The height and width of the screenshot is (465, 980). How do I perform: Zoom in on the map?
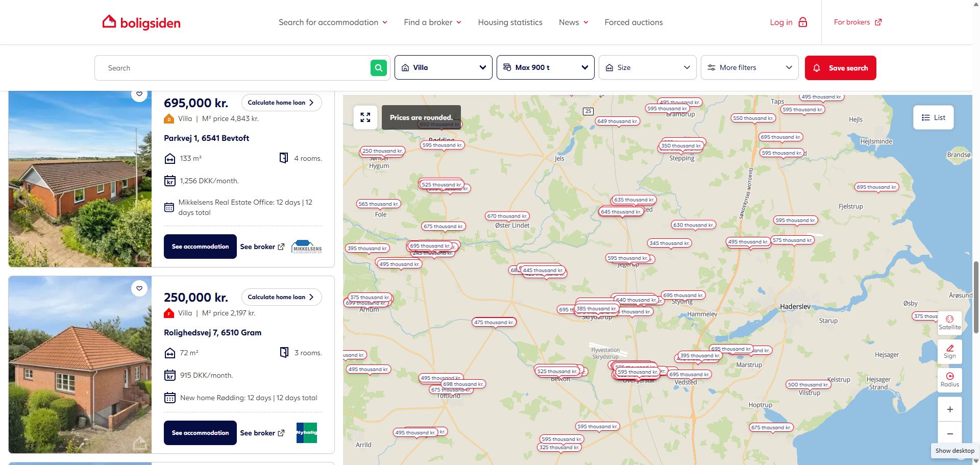coord(949,409)
